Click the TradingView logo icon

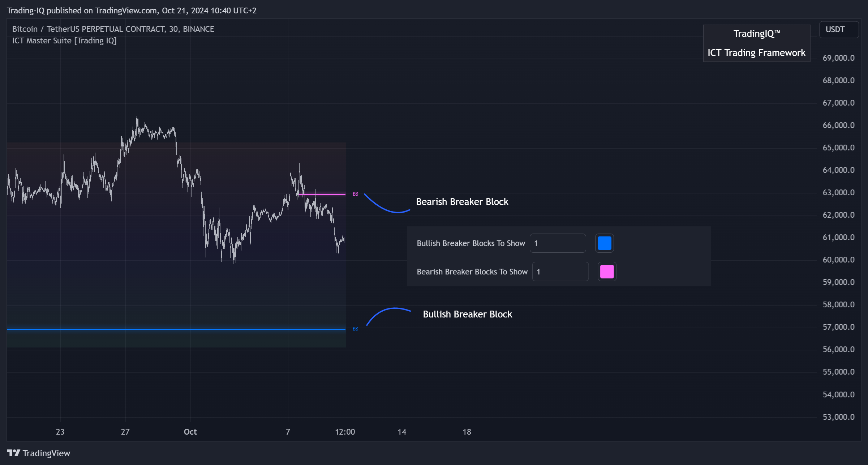coord(13,453)
